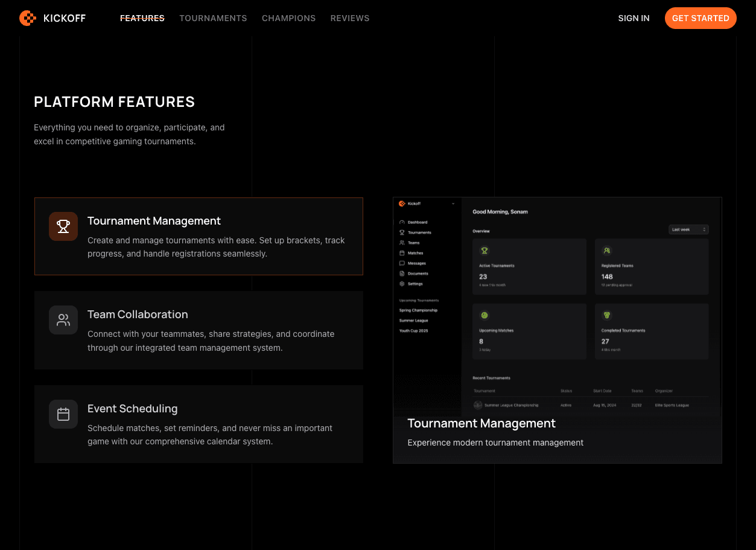Screen dimensions: 756x550
Task: Navigate to Reviews in the header
Action: [x=350, y=18]
